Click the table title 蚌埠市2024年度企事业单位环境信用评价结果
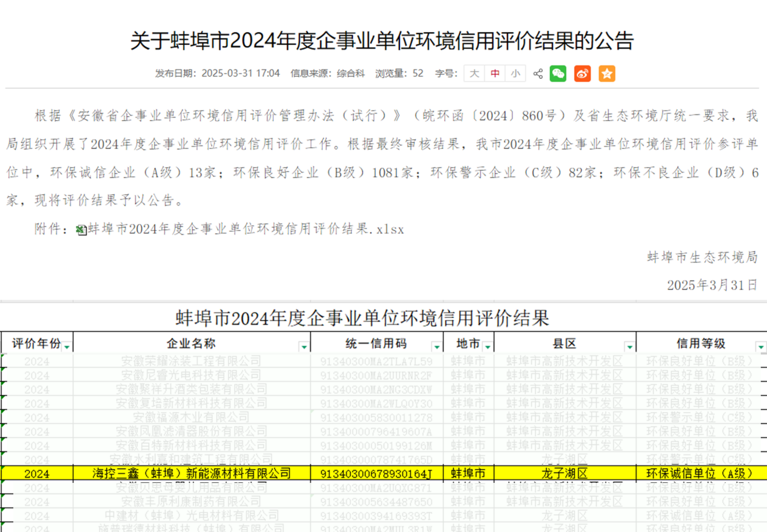767x532 pixels. coord(383,313)
